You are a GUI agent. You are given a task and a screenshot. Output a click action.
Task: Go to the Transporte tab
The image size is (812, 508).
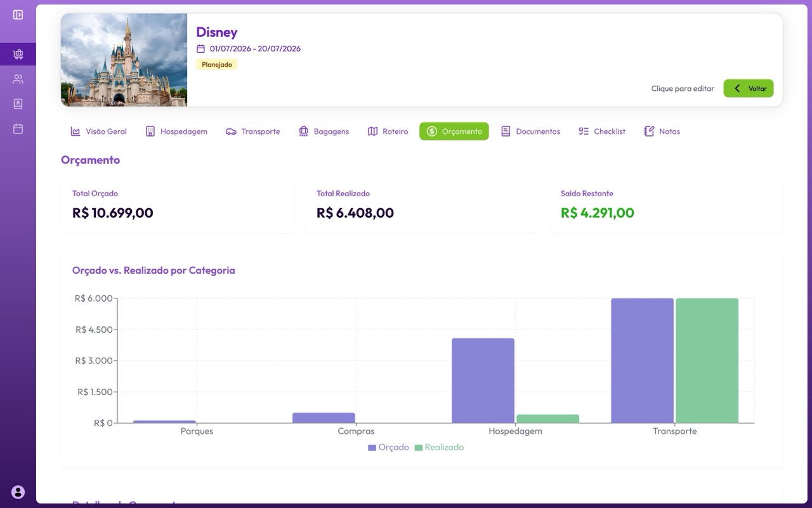tap(252, 131)
